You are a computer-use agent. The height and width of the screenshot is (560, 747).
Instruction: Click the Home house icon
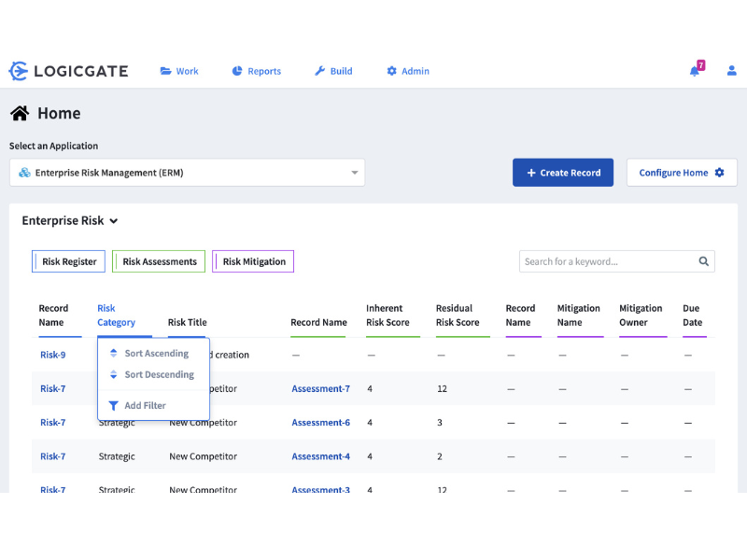18,112
